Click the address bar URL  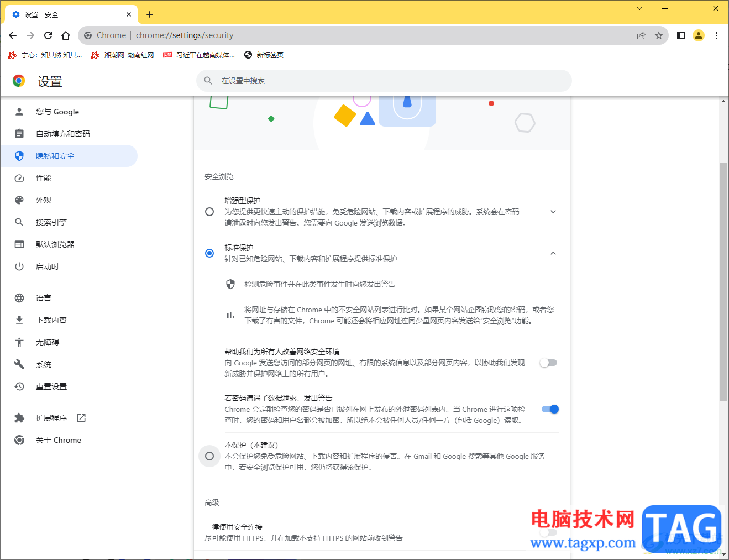tap(185, 35)
